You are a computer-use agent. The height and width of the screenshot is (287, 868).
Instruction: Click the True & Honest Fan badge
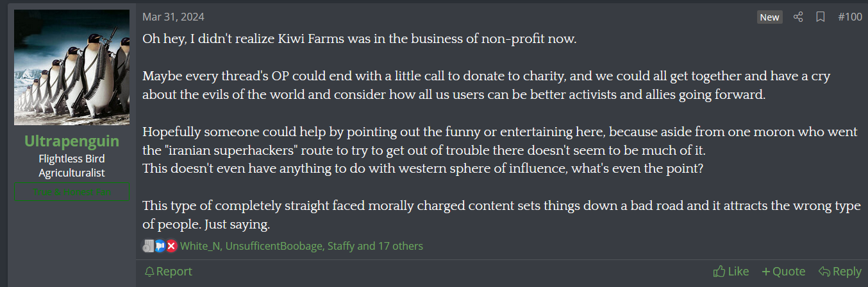point(72,192)
